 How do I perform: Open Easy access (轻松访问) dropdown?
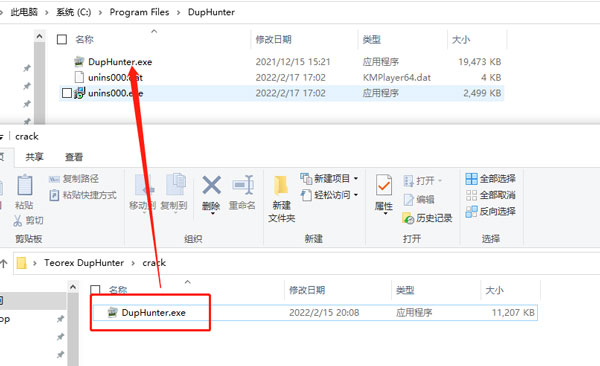[329, 195]
